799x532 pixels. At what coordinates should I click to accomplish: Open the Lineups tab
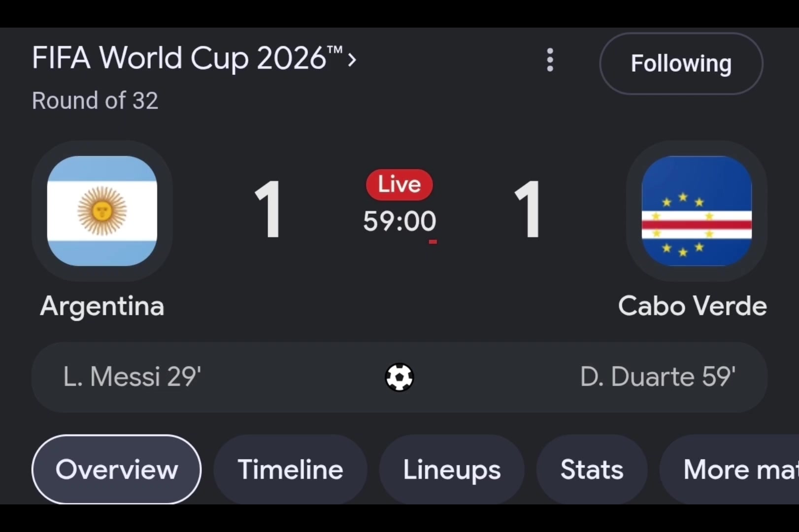click(452, 469)
